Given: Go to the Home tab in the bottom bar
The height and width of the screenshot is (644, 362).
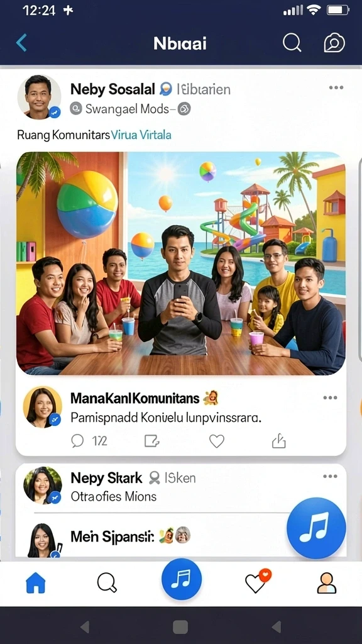Looking at the screenshot, I should point(36,583).
